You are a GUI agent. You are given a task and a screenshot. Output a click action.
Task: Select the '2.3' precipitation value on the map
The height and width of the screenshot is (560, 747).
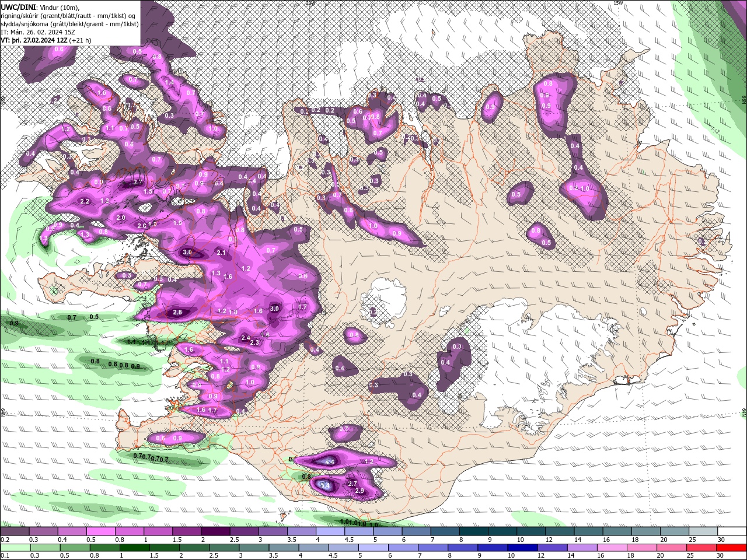tap(254, 342)
